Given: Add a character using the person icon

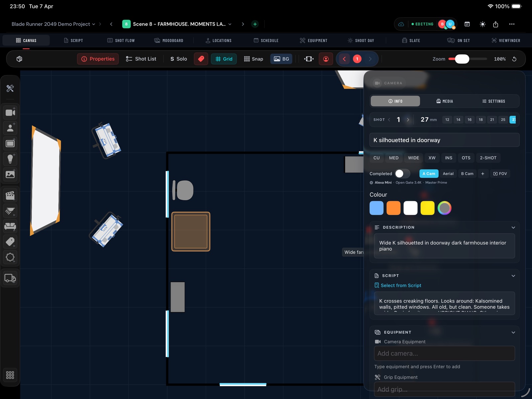Looking at the screenshot, I should (x=10, y=128).
